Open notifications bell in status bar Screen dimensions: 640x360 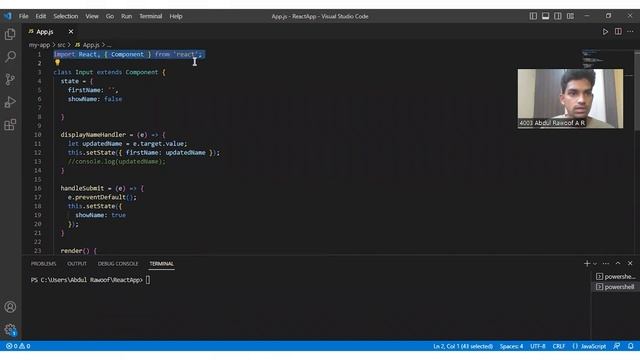pyautogui.click(x=631, y=346)
